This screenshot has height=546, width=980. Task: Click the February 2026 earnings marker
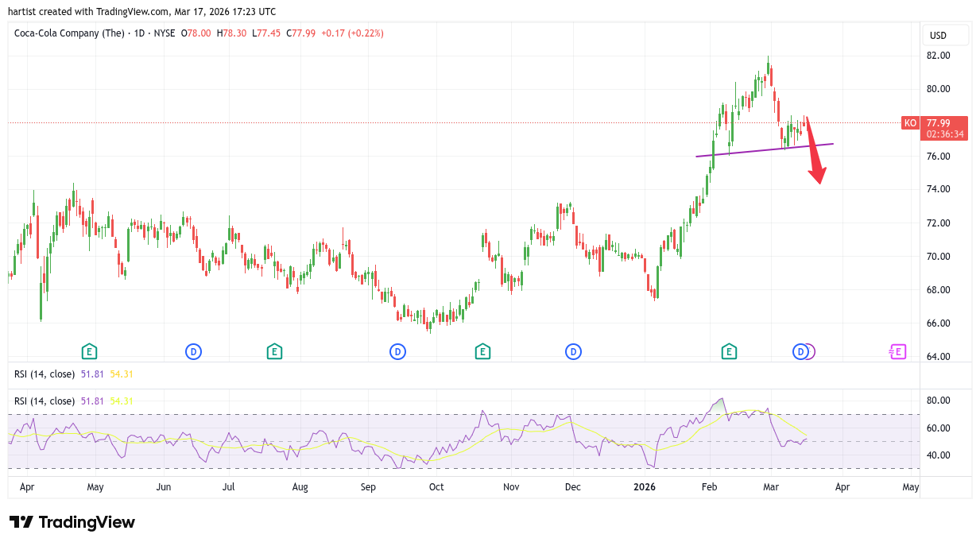728,351
